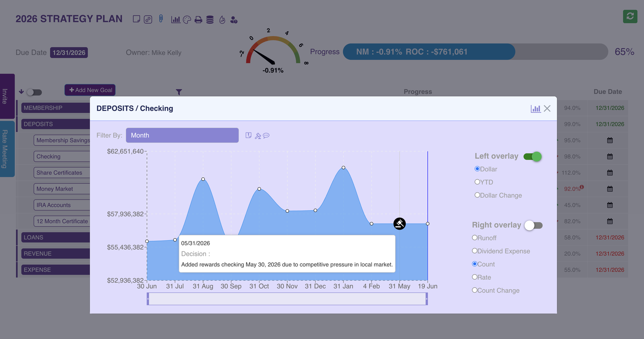The height and width of the screenshot is (339, 644).
Task: Open the calendar icon in the Membership Savings row
Action: coord(610,140)
